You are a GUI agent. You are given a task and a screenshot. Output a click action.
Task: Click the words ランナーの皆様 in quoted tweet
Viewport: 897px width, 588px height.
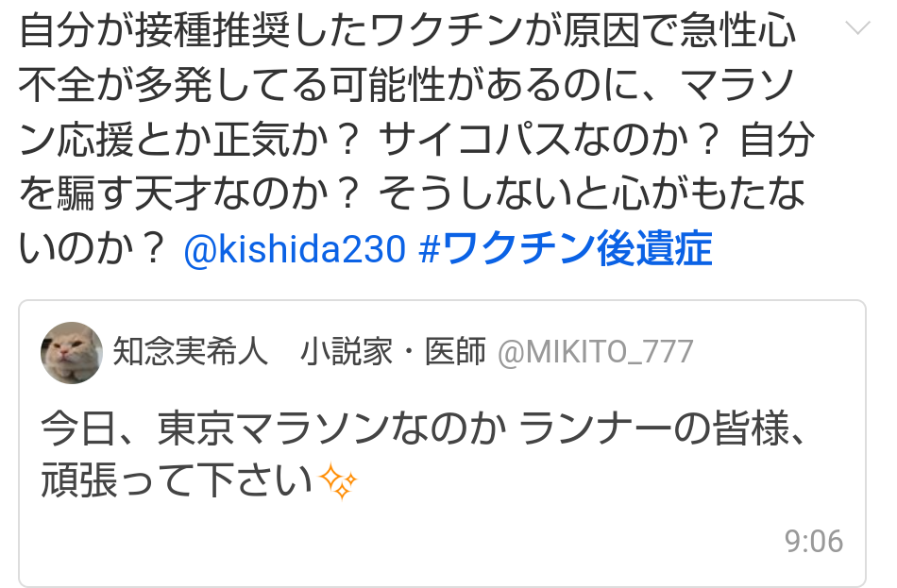(654, 428)
